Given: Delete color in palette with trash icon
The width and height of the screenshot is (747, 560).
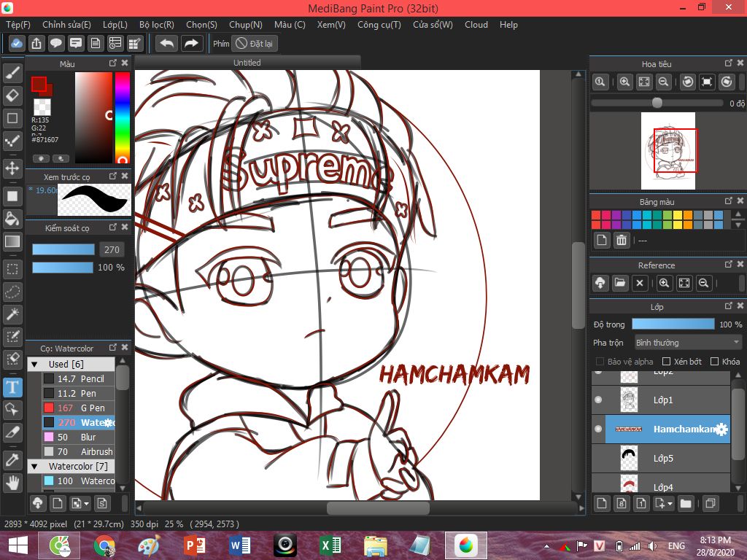Looking at the screenshot, I should pyautogui.click(x=622, y=240).
